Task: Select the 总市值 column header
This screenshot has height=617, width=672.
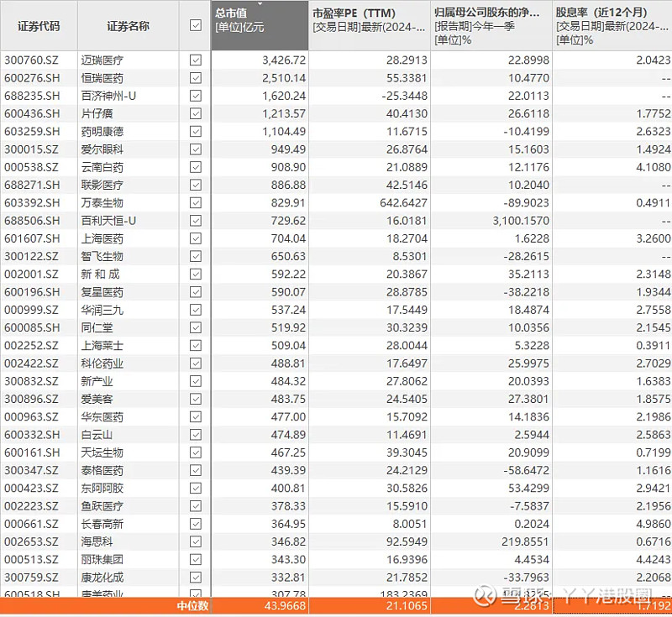Action: [260, 25]
